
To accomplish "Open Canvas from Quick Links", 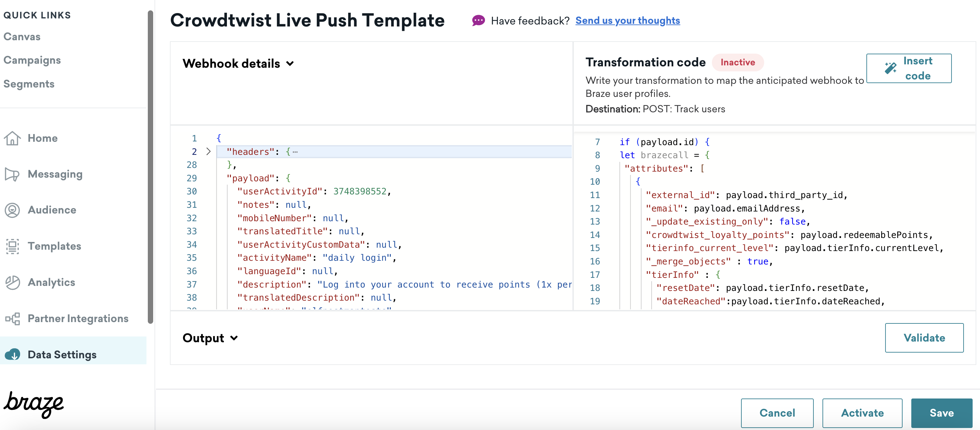I will point(22,37).
